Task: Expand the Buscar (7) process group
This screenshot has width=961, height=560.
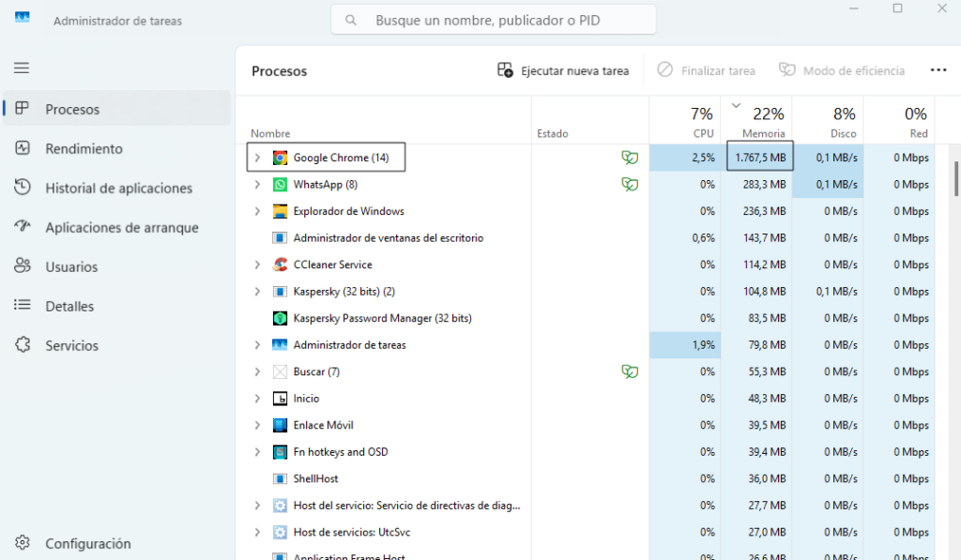Action: point(257,371)
